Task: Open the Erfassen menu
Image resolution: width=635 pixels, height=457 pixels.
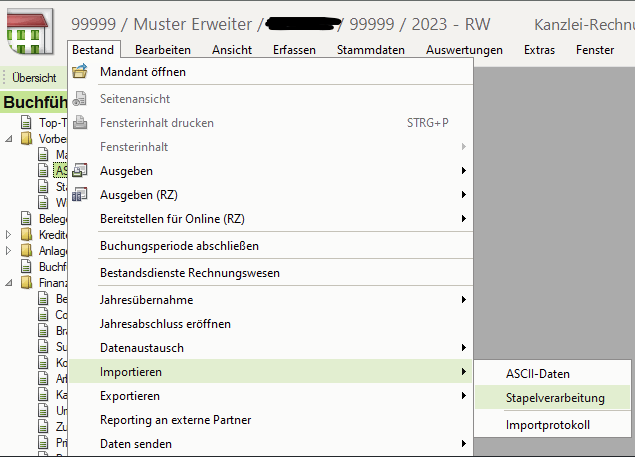Action: point(294,50)
